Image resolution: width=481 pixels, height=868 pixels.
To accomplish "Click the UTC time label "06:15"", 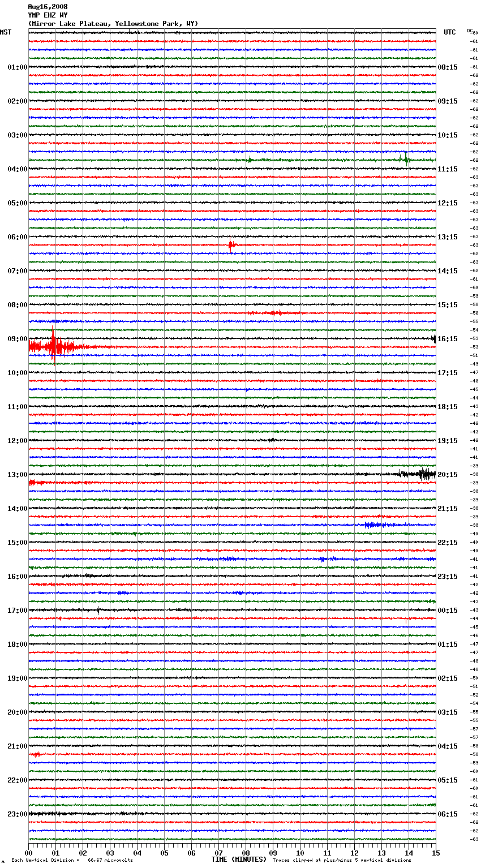I will tap(448, 814).
